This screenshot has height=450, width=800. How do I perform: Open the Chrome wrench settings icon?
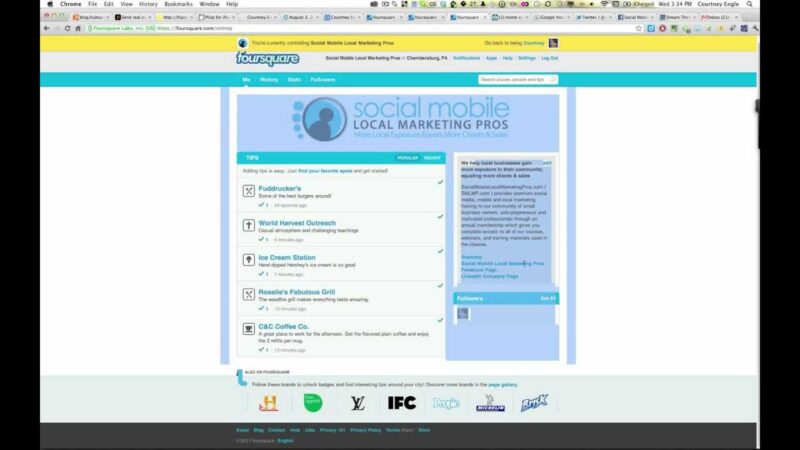point(755,29)
